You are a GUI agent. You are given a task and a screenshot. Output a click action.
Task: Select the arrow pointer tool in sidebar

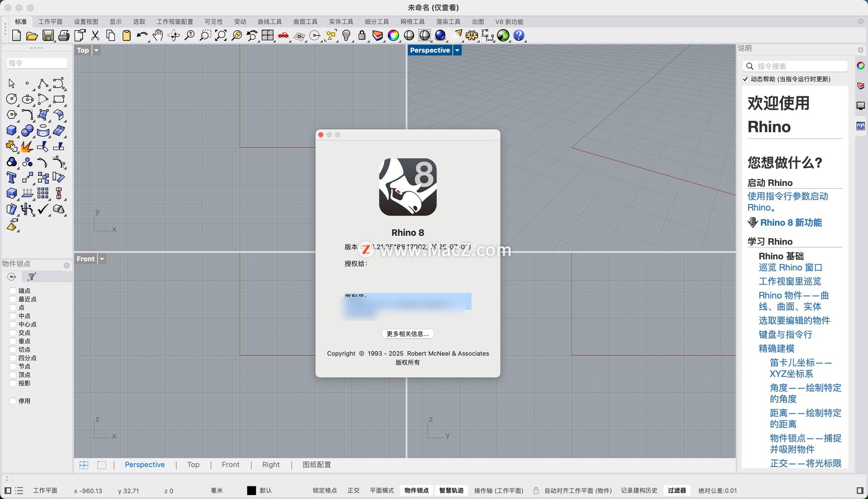click(x=12, y=84)
